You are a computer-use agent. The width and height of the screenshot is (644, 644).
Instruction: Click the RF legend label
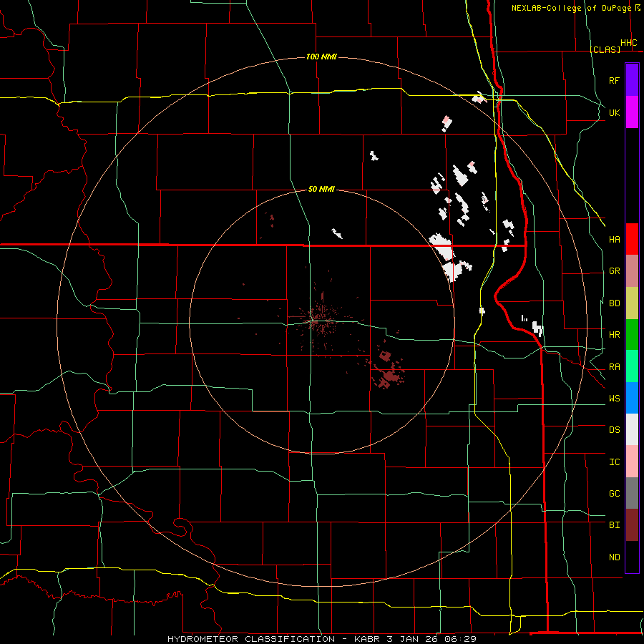[614, 80]
